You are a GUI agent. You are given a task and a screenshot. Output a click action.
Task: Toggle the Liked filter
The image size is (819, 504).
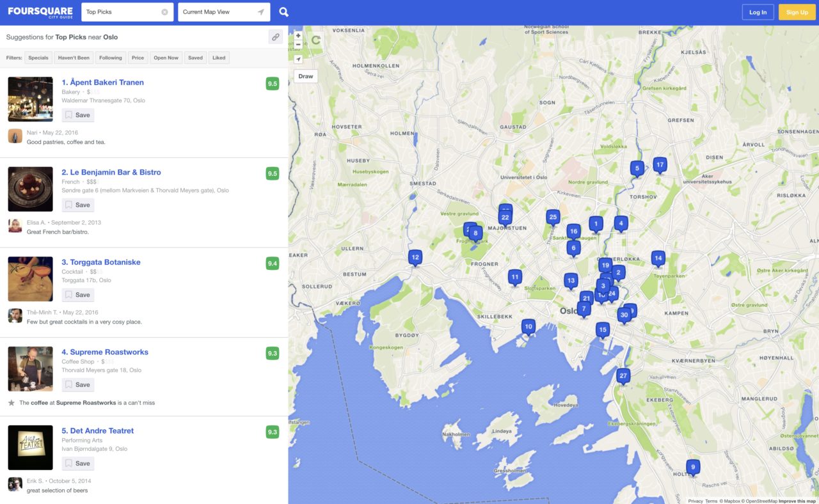[x=219, y=58]
